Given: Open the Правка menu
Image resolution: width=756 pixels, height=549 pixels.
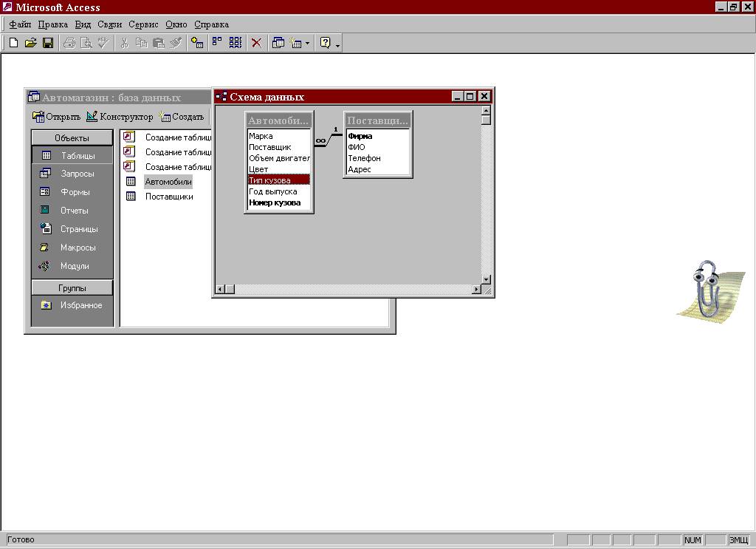Looking at the screenshot, I should pyautogui.click(x=53, y=24).
